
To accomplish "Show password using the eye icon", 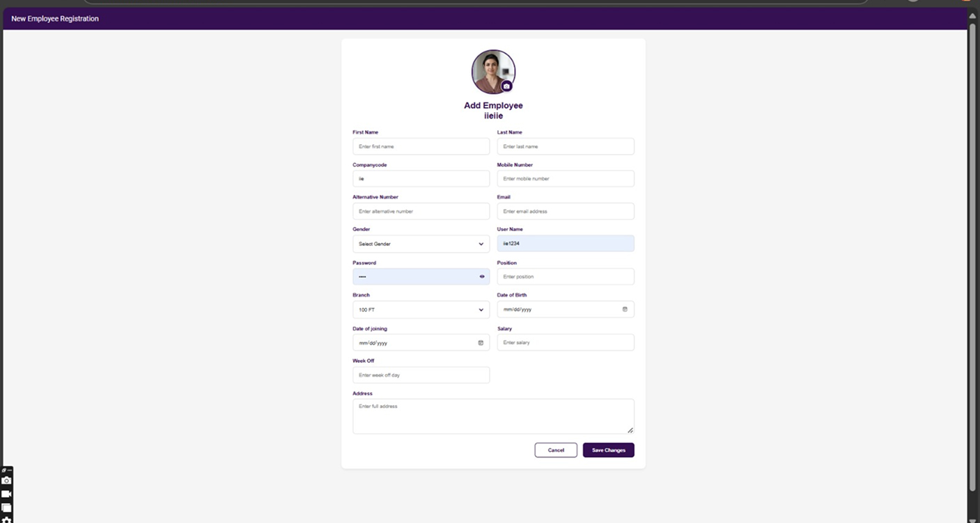I will (482, 276).
